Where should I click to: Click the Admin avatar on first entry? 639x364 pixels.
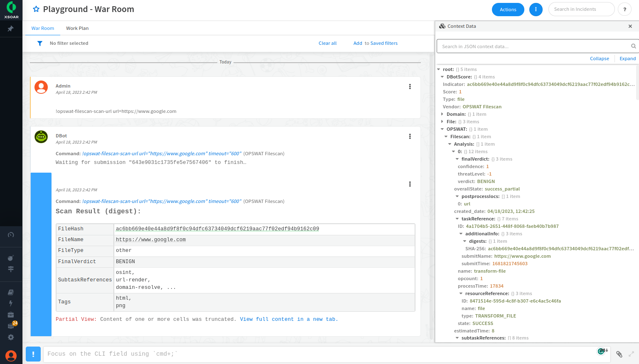coord(41,87)
